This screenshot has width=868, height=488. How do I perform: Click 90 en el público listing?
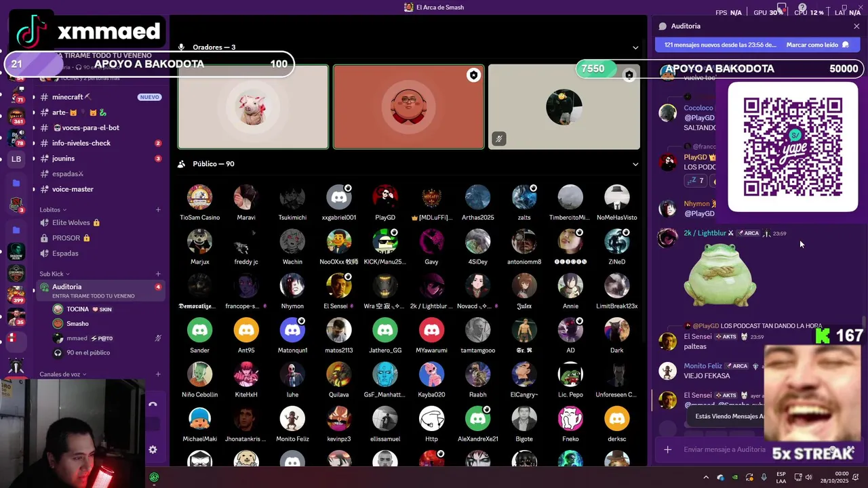(88, 353)
